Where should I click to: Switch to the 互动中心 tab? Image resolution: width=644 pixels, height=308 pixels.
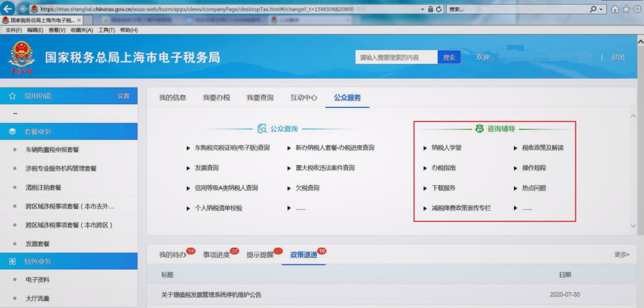click(x=304, y=98)
